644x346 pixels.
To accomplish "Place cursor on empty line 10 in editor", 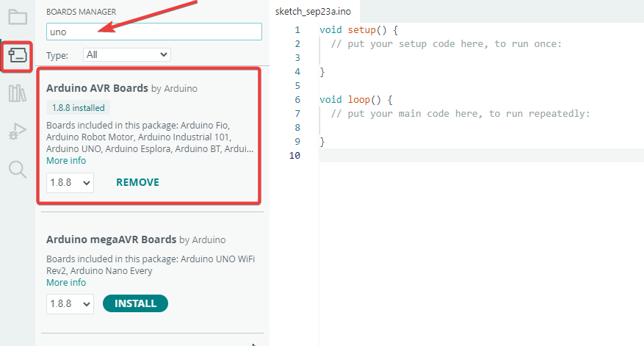I will [480, 155].
